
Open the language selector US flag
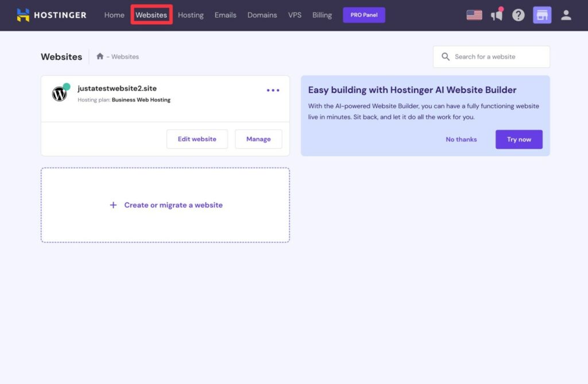[474, 15]
